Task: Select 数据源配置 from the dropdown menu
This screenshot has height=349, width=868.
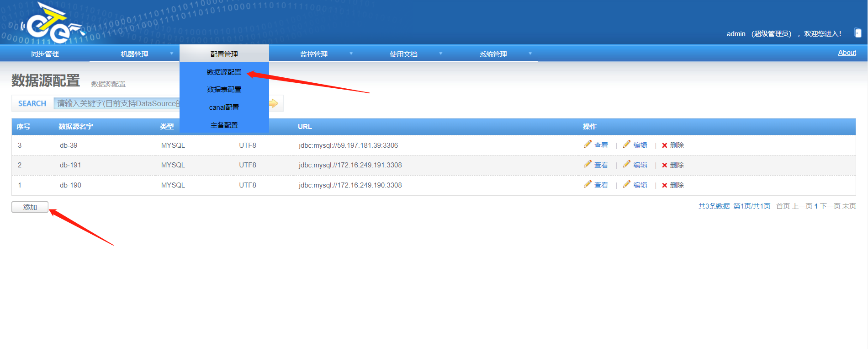Action: (x=224, y=72)
